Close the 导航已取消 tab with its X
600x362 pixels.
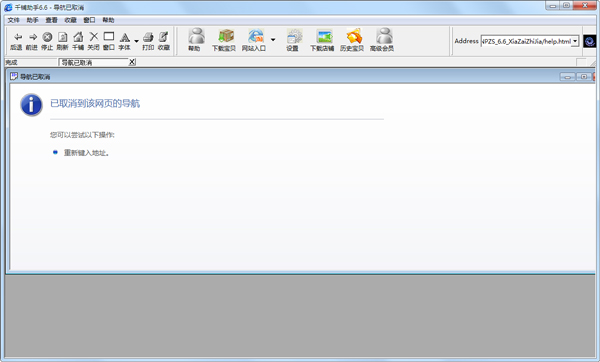[132, 62]
